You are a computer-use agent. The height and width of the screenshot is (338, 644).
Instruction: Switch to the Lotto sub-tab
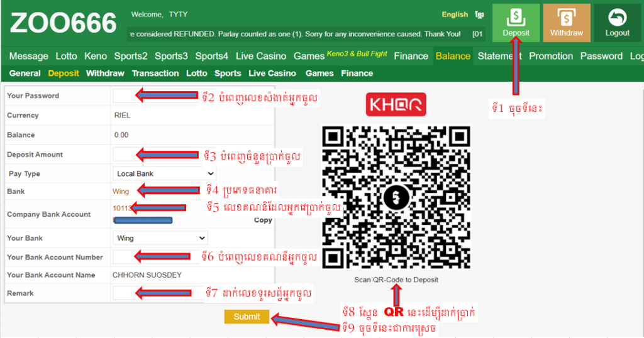pos(197,74)
